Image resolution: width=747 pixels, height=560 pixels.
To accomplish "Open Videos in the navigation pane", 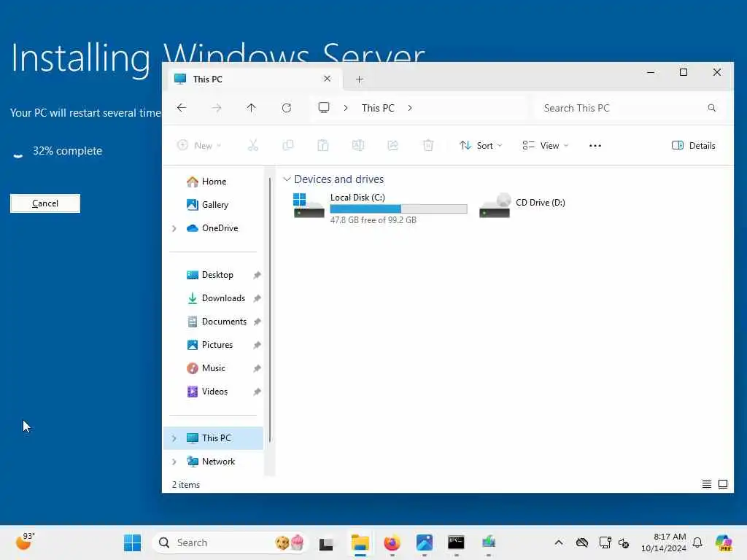I will [215, 392].
